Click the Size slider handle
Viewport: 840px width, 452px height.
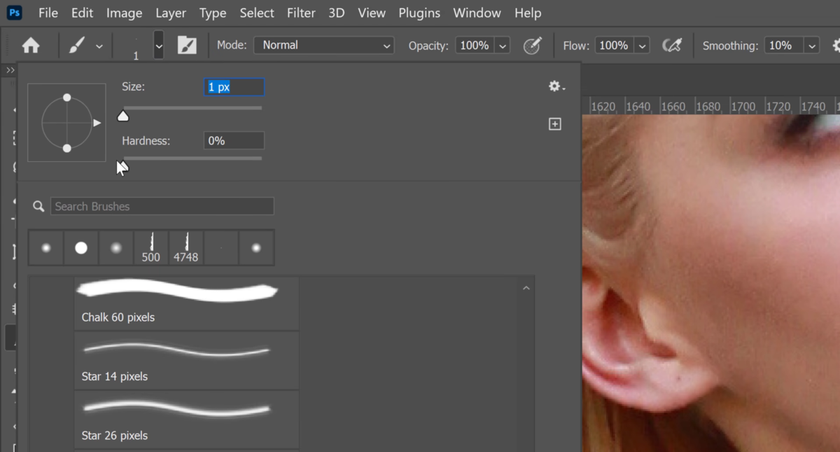point(123,116)
